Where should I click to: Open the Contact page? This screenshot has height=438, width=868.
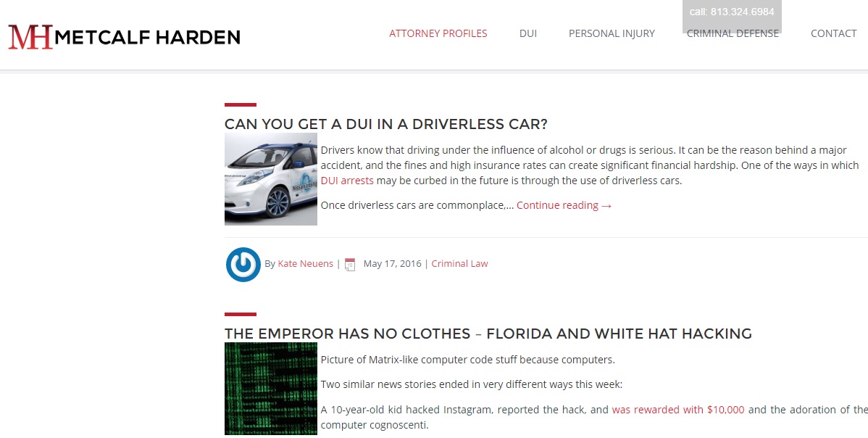tap(834, 33)
